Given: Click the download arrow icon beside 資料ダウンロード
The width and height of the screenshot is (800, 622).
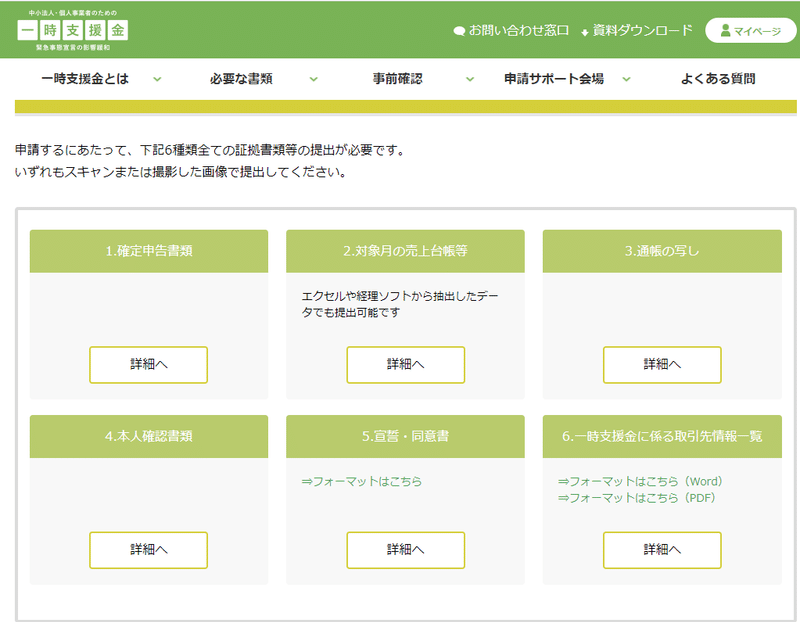Looking at the screenshot, I should tap(585, 33).
